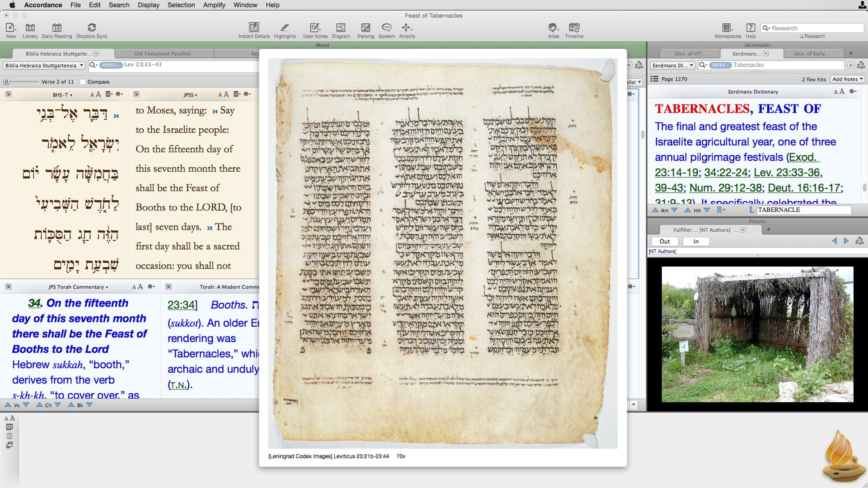
Task: Click the Dropbox Sync icon
Action: (92, 28)
